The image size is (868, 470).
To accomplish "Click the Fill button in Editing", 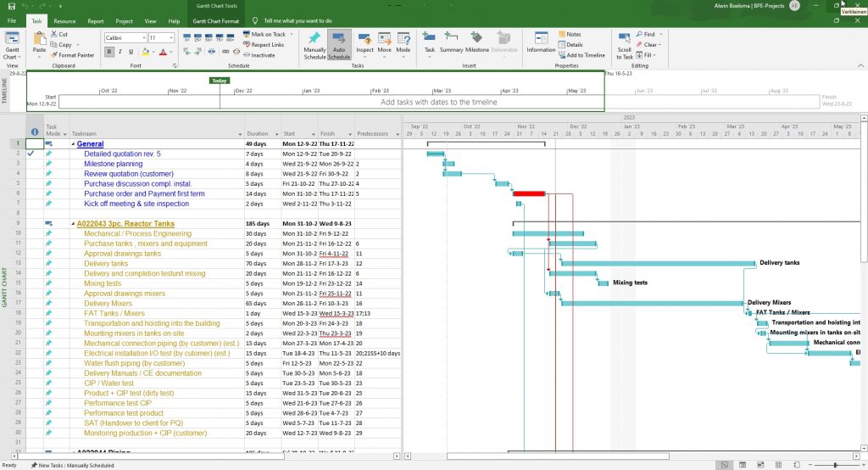I will click(644, 55).
